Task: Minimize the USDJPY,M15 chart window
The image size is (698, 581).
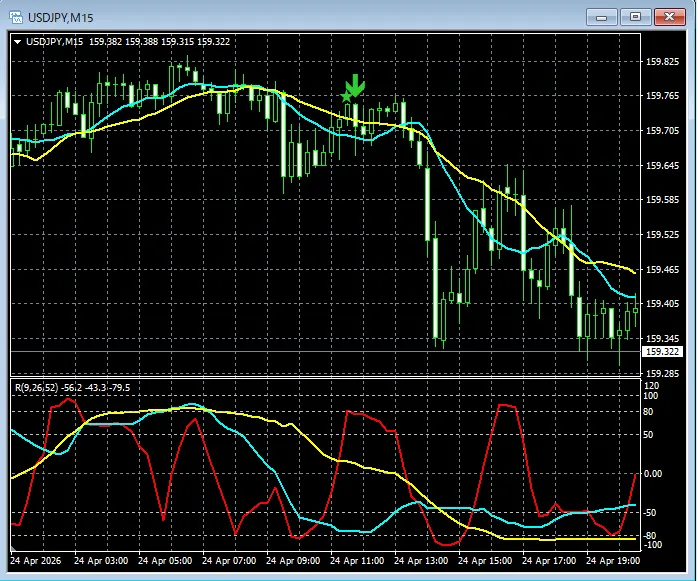Action: point(601,16)
